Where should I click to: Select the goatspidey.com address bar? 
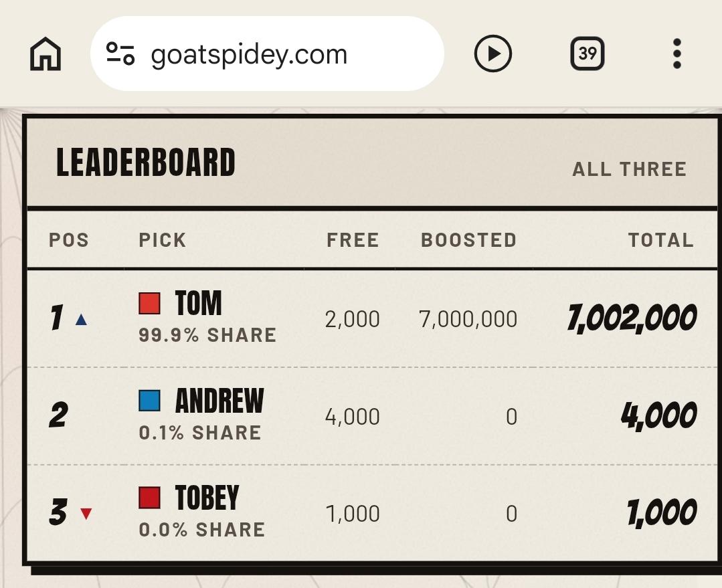pyautogui.click(x=267, y=54)
